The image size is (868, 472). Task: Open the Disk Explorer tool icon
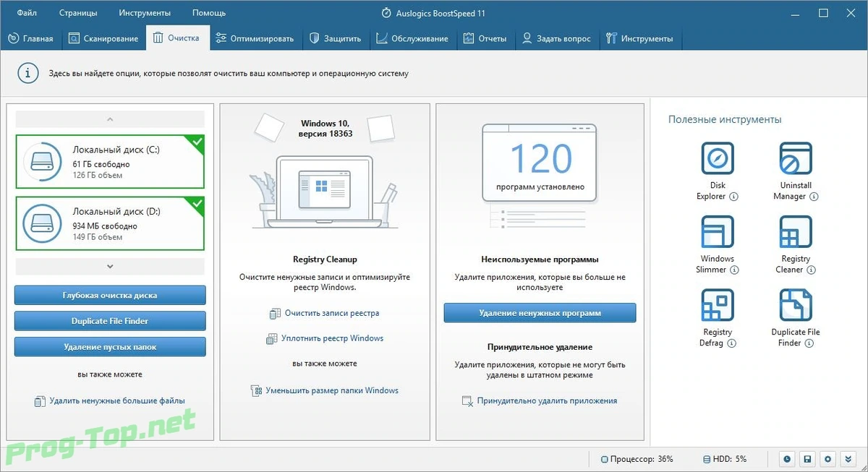tap(718, 158)
